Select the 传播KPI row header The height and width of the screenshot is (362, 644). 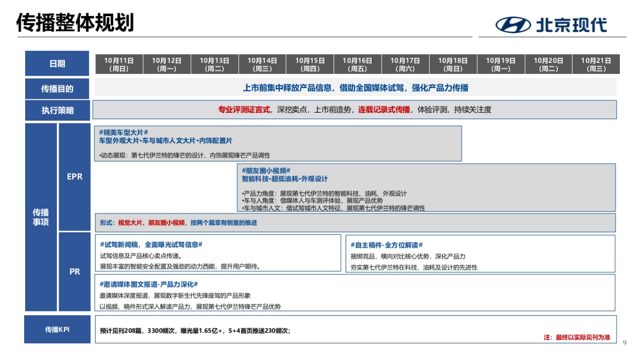point(56,329)
